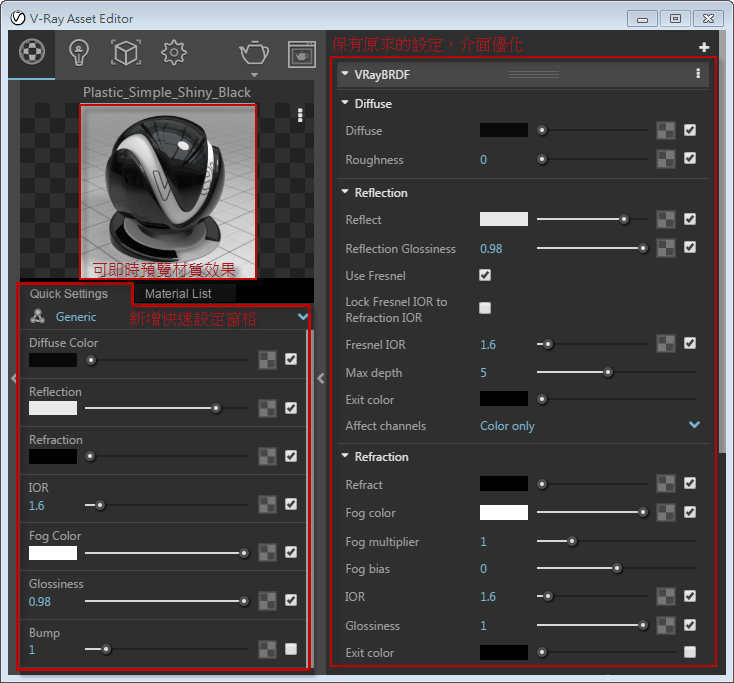
Task: Open Diffuse Color texture slot in Quick Settings
Action: click(x=267, y=360)
